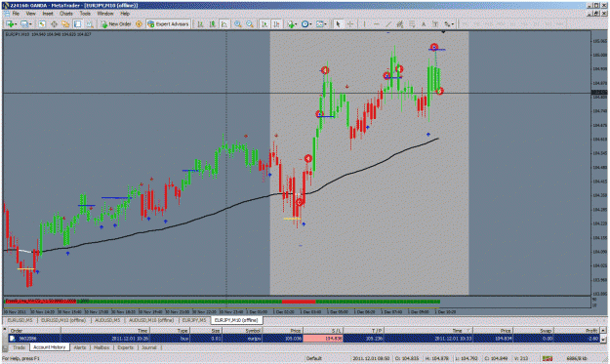Open the Trade terminal tab
The width and height of the screenshot is (610, 364).
(19, 347)
